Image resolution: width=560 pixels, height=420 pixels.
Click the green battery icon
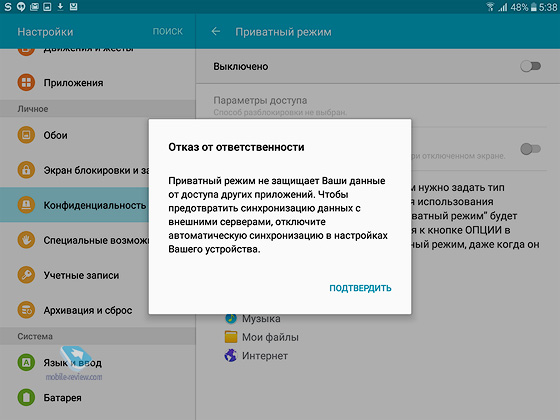click(26, 398)
